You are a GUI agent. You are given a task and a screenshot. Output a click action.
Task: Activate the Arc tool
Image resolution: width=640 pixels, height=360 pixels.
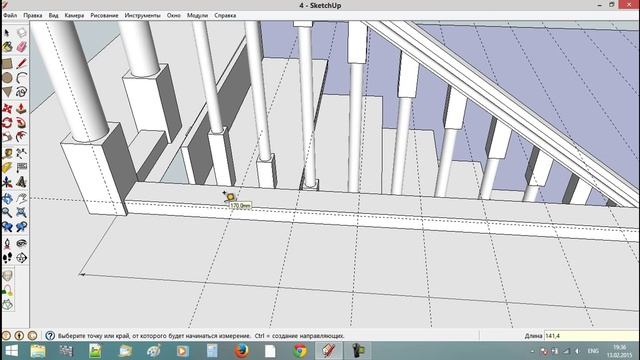(22, 78)
